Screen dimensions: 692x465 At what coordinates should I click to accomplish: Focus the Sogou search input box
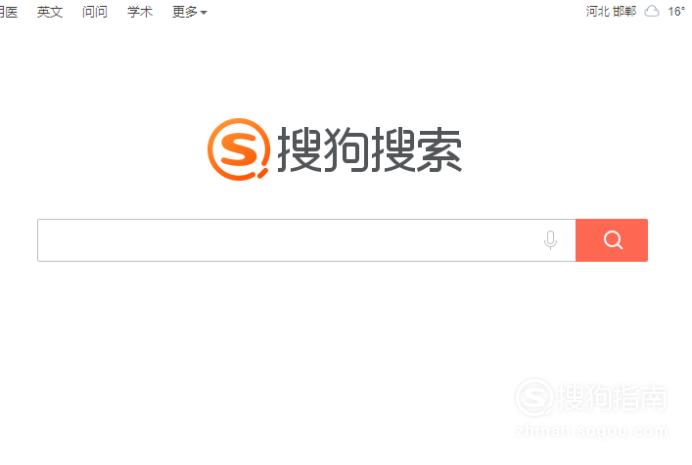click(289, 240)
